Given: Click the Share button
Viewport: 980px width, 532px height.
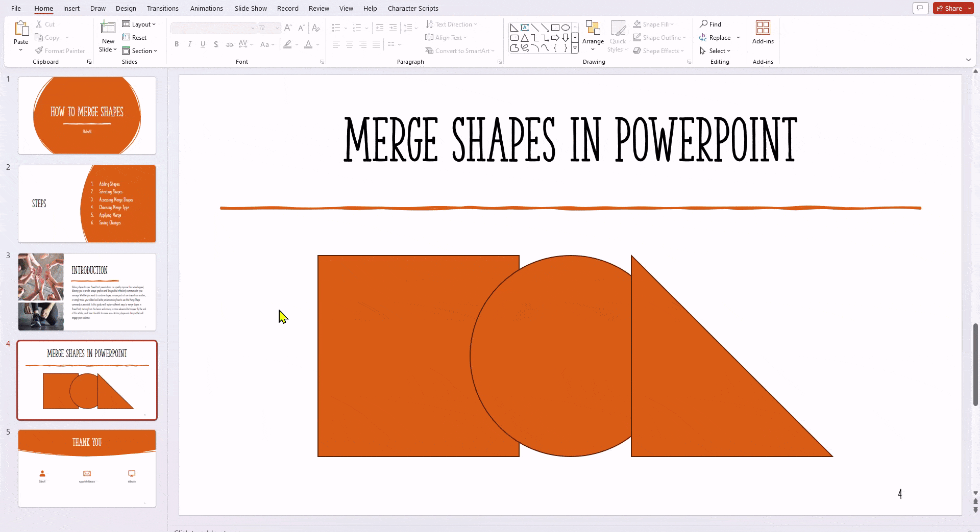Looking at the screenshot, I should (x=950, y=8).
